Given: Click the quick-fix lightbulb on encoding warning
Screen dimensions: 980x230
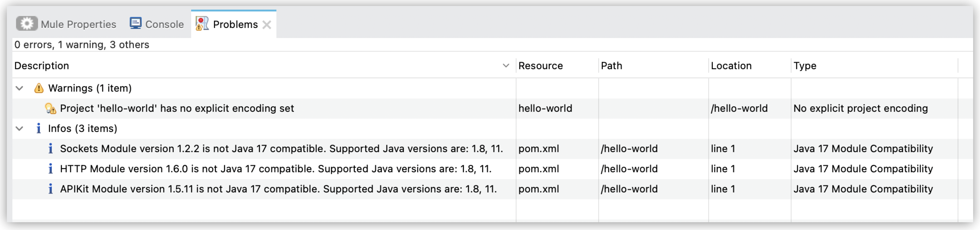Looking at the screenshot, I should 50,108.
